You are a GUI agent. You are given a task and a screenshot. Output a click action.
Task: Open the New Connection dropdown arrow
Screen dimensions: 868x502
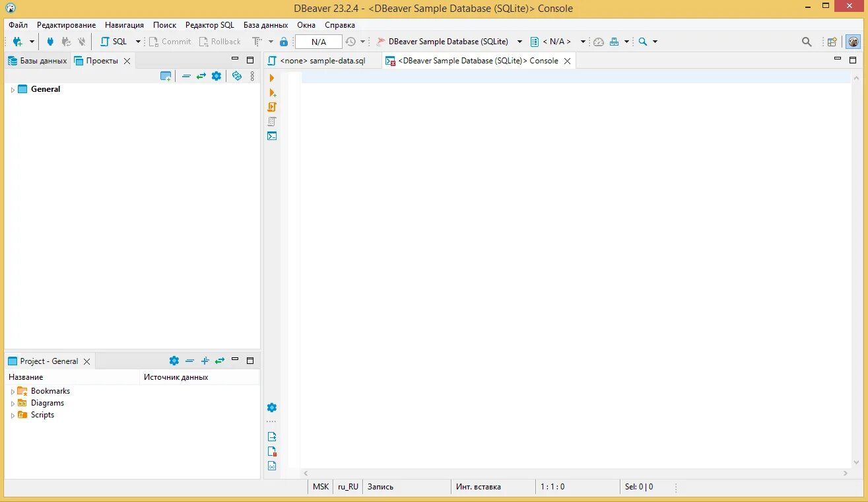[x=32, y=42]
